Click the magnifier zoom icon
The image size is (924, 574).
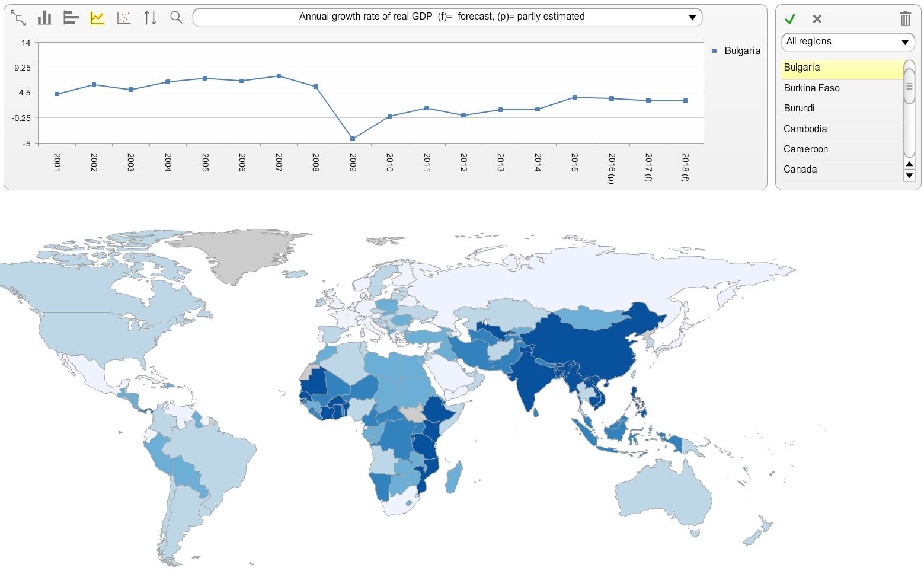[175, 17]
